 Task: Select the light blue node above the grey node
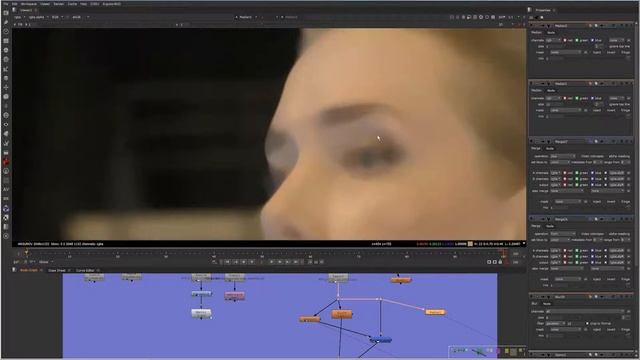pos(201,293)
